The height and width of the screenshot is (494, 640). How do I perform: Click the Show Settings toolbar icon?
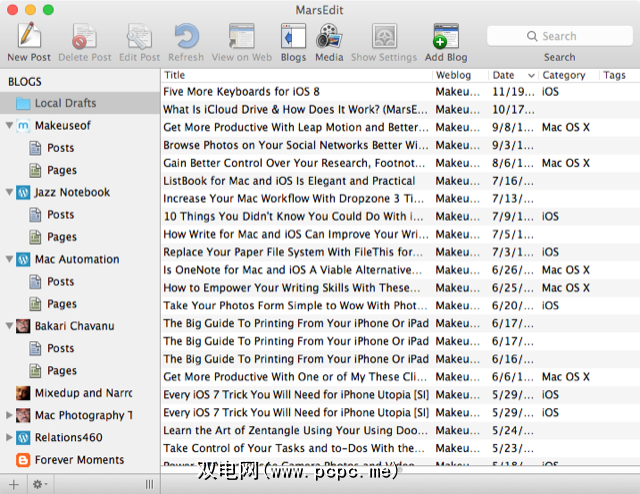click(384, 38)
